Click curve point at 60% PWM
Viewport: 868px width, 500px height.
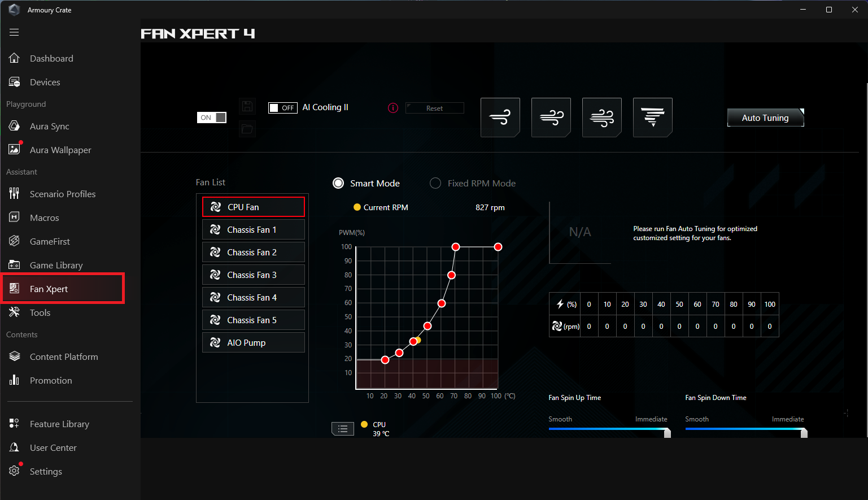[442, 303]
